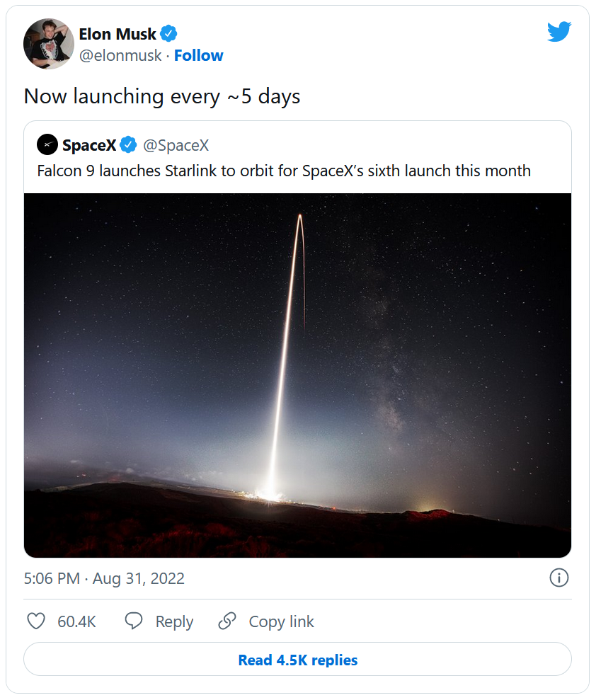Click the Copy link text

[281, 621]
